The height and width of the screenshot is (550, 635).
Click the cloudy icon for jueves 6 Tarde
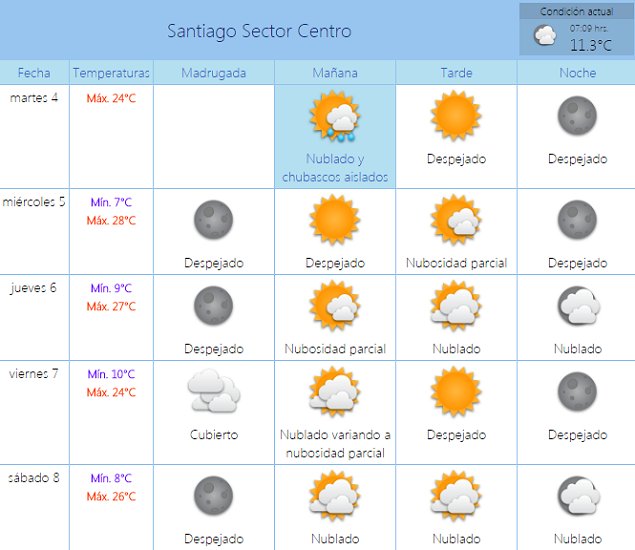click(456, 306)
